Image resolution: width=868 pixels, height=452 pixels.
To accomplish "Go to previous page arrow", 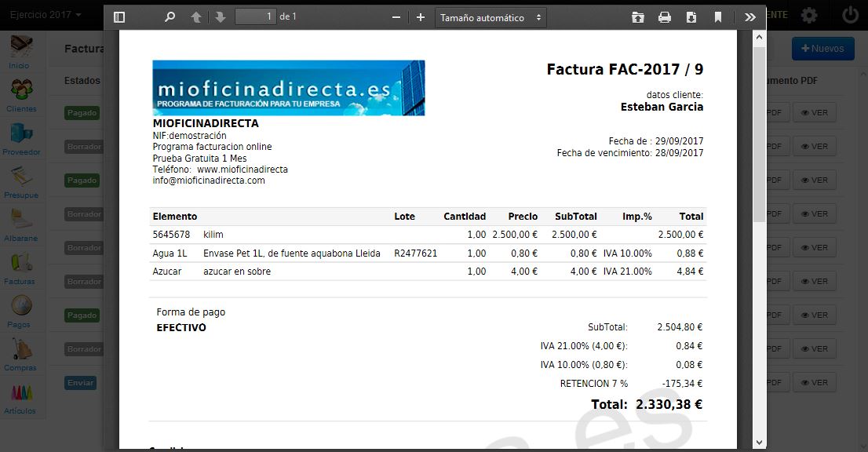I will tap(196, 17).
